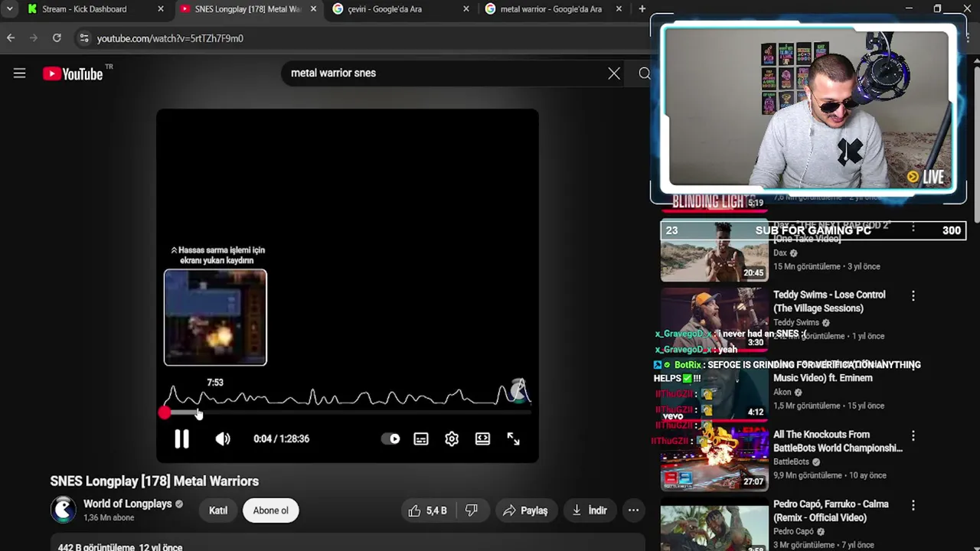Open options menu for Pedro Capó video
Image resolution: width=980 pixels, height=551 pixels.
913,505
